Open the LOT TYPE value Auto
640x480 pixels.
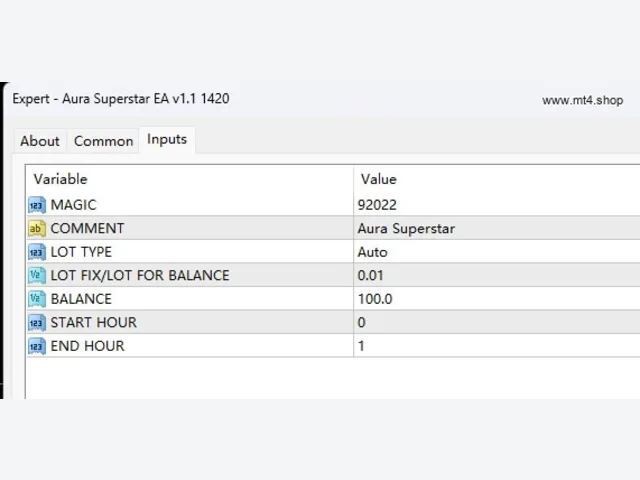372,252
